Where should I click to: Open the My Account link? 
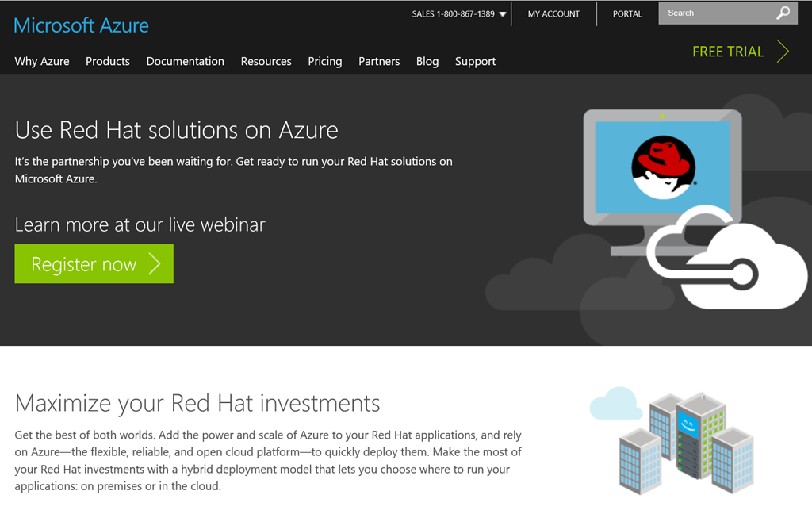click(x=553, y=14)
